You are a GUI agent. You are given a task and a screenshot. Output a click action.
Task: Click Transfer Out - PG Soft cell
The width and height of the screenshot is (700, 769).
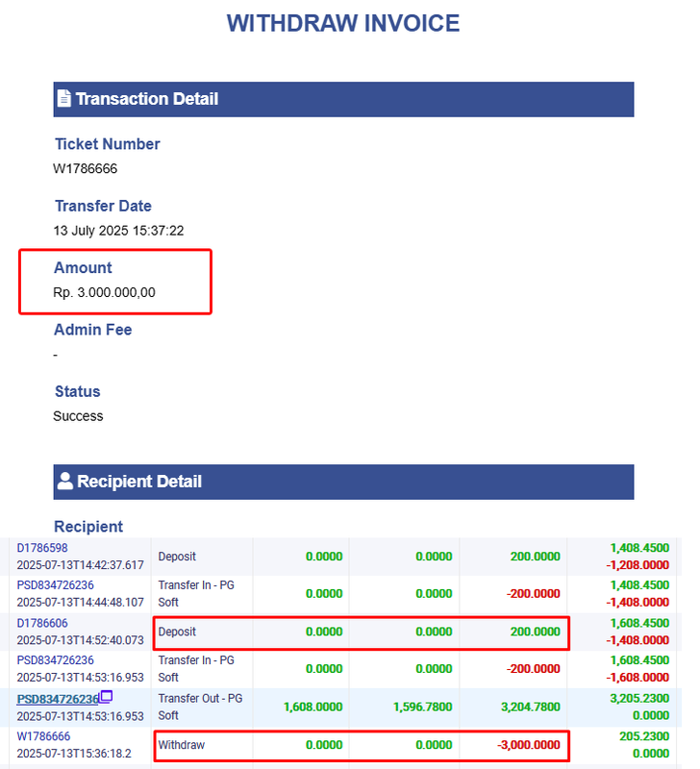[200, 707]
